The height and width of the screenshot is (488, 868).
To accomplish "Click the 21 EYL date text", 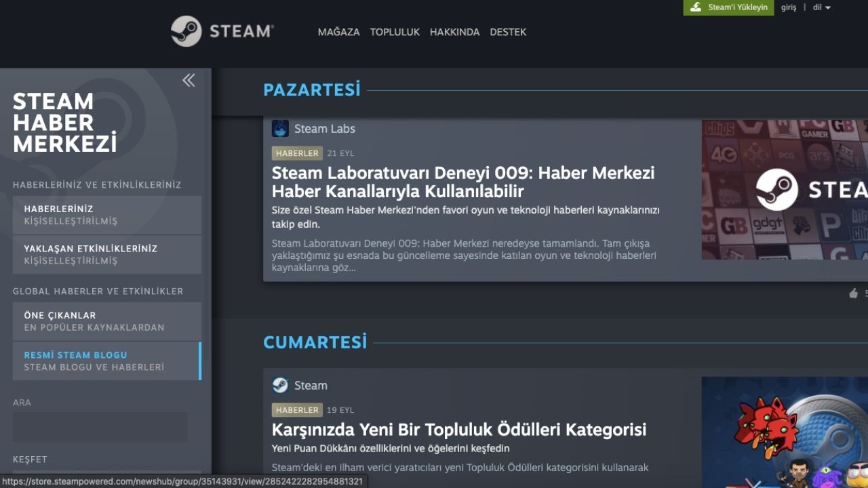I will click(x=340, y=153).
